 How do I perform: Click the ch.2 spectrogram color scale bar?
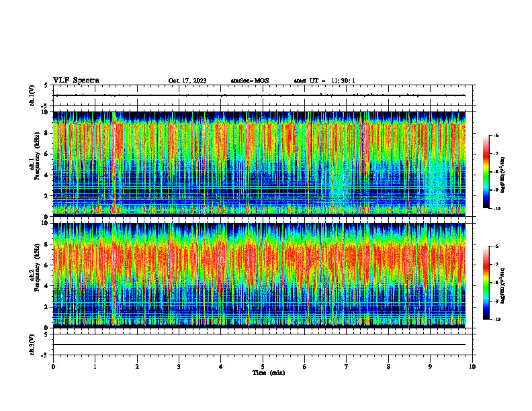486,283
